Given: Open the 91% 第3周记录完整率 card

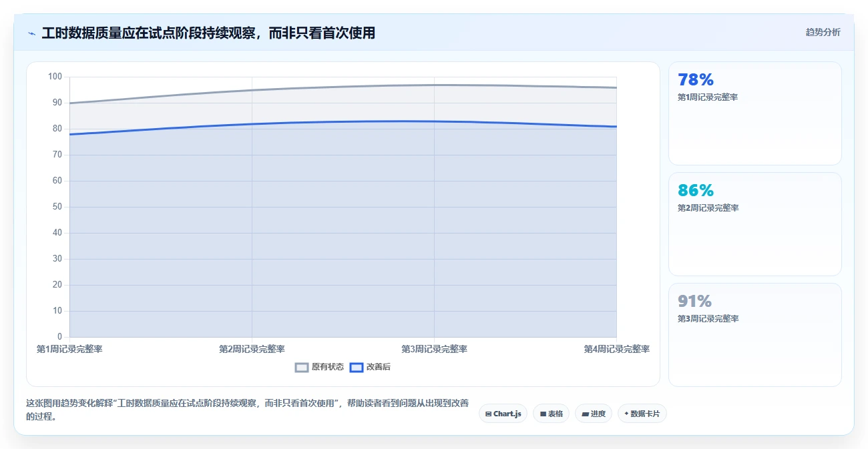Looking at the screenshot, I should tap(754, 335).
